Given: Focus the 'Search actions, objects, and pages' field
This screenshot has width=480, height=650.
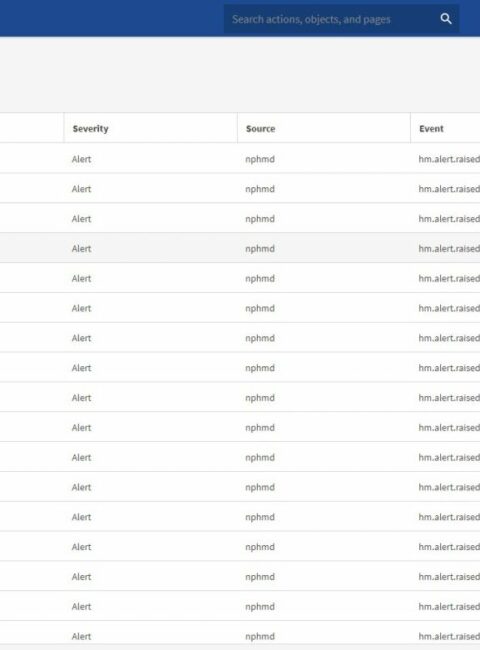Looking at the screenshot, I should click(341, 19).
